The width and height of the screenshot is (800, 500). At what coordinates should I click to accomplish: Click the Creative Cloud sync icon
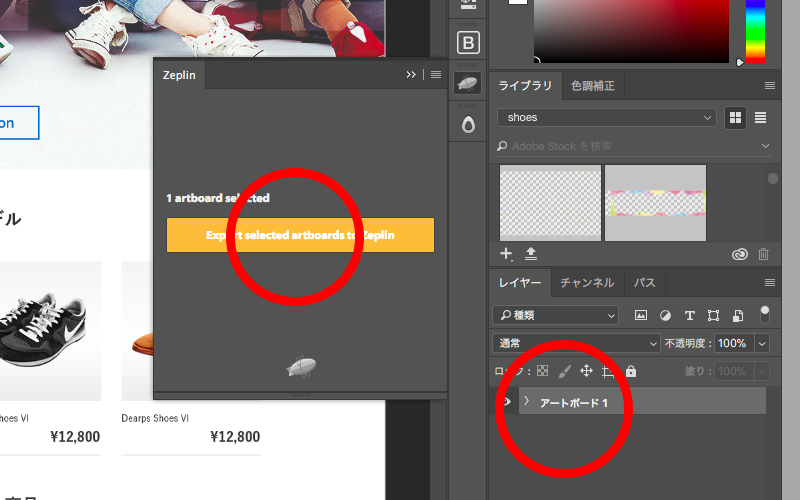[x=740, y=255]
